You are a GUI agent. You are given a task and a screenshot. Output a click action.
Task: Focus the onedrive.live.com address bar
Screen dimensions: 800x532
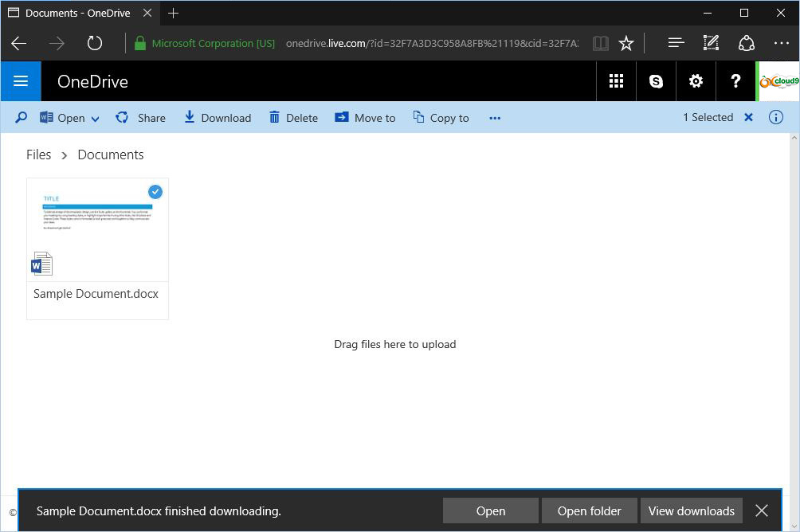point(432,43)
